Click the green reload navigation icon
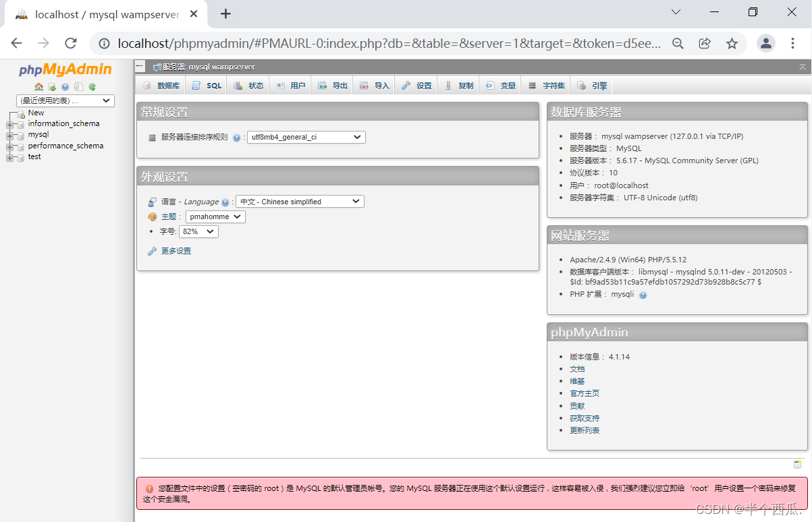 tap(92, 87)
